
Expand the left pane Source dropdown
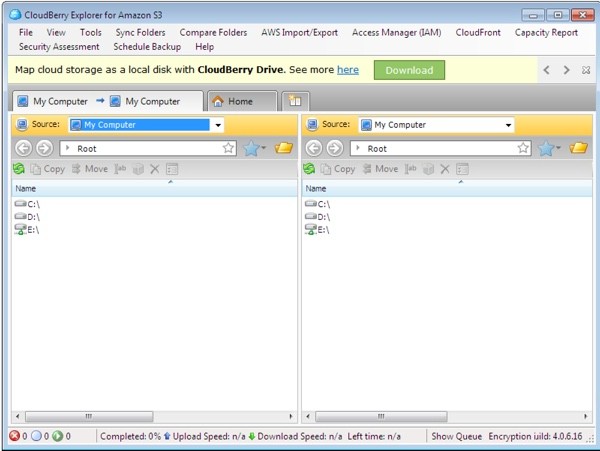click(x=218, y=125)
